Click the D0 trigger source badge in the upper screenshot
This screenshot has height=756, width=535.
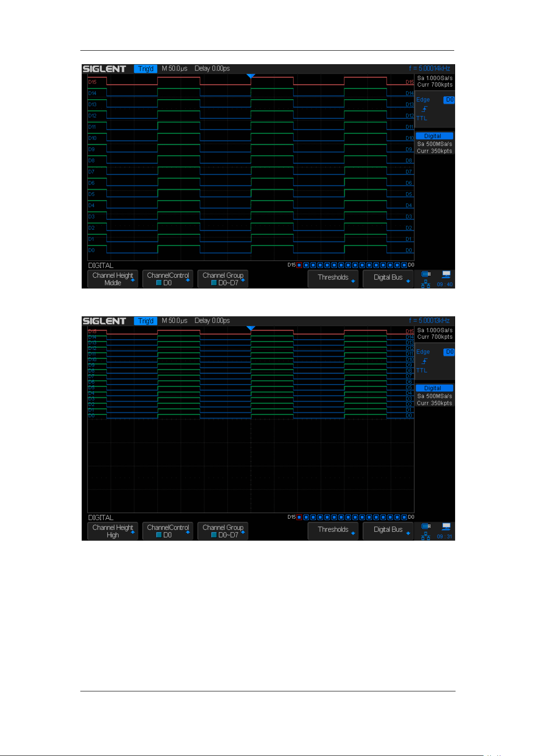point(449,100)
